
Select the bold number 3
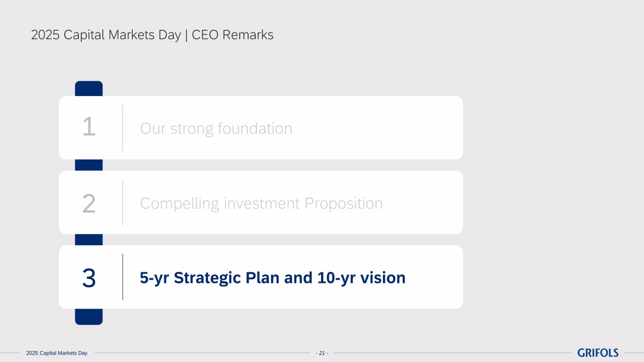(x=89, y=278)
